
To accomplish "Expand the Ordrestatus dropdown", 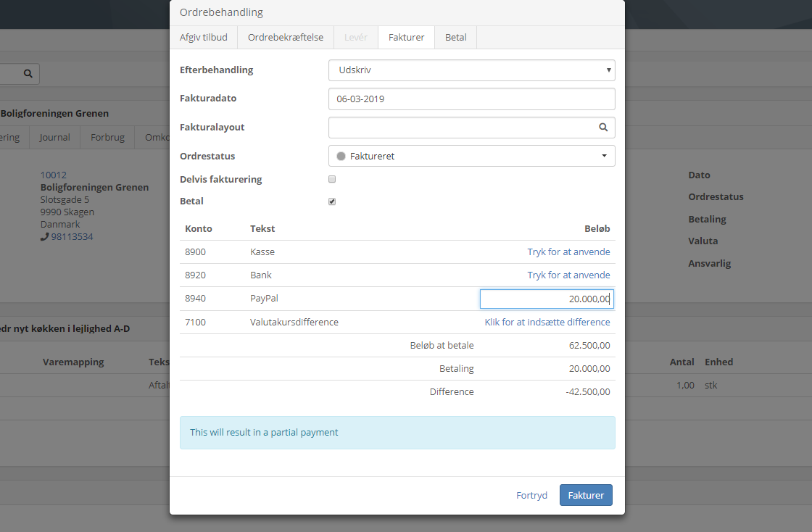I will [x=471, y=156].
